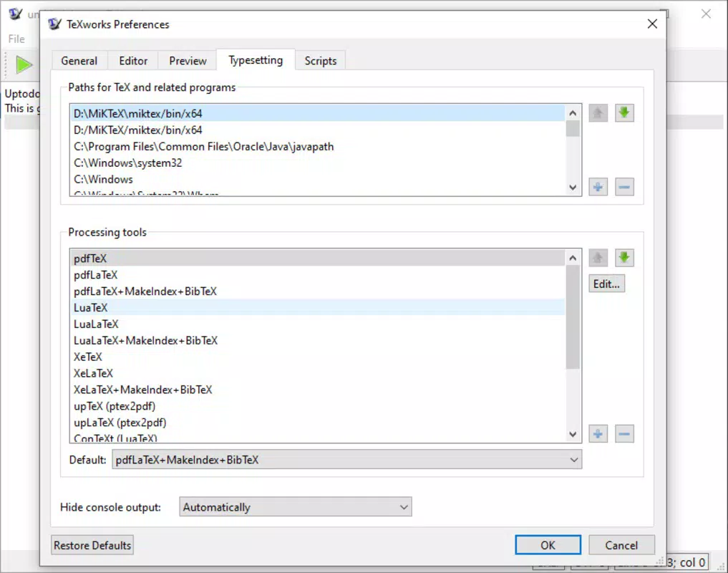
Task: Click the green Typeset play button in main window
Action: (x=23, y=64)
